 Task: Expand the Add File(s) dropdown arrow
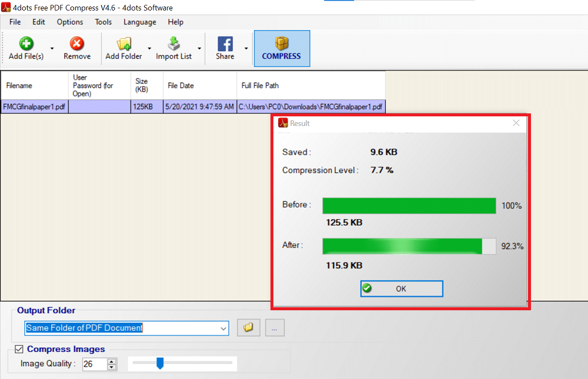click(52, 49)
